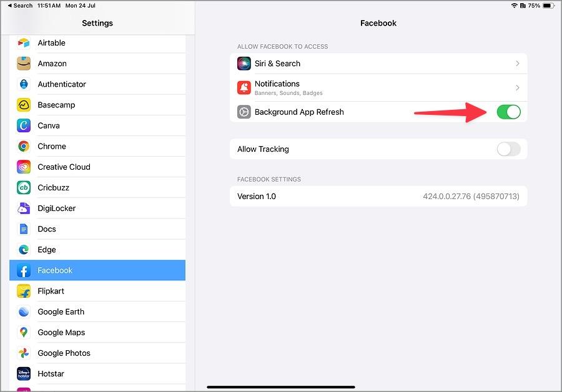The width and height of the screenshot is (562, 392).
Task: Click the 'Mon 24 Jul' date text
Action: [81, 6]
